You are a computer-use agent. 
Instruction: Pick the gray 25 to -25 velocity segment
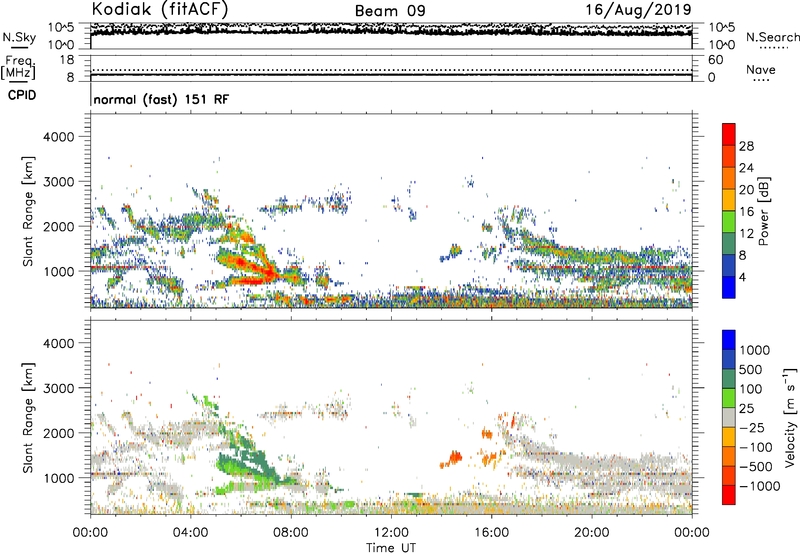coord(729,417)
